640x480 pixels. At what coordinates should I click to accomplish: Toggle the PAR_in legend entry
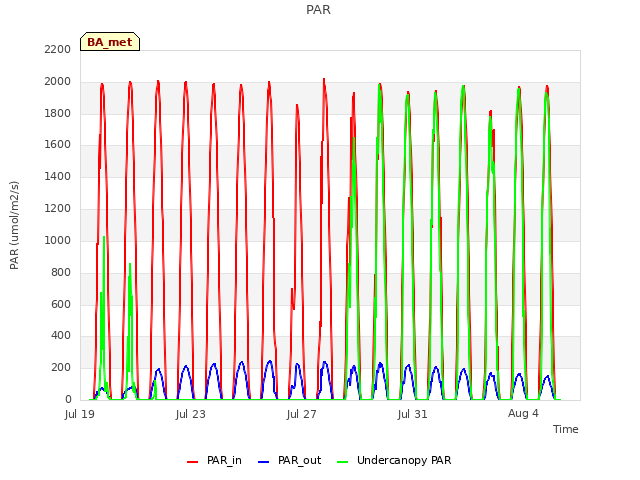214,461
